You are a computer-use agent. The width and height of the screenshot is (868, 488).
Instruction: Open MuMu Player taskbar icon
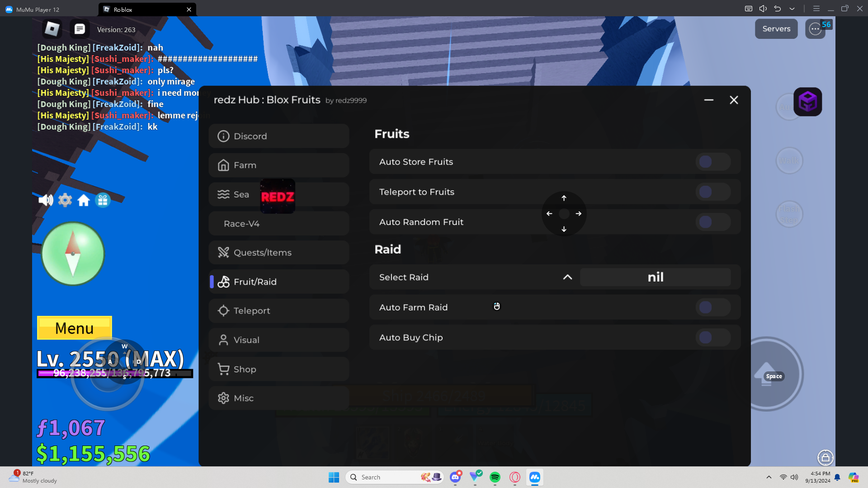[x=535, y=477]
